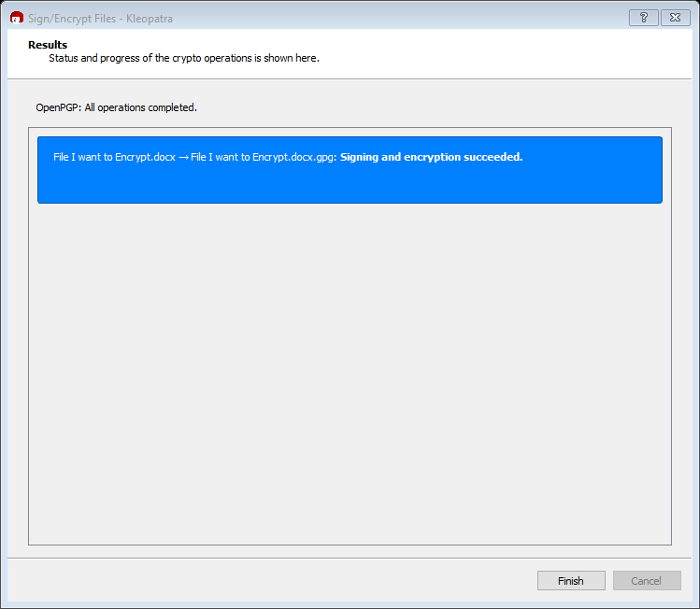Click the arrow between the two file names
700x609 pixels.
coord(183,157)
